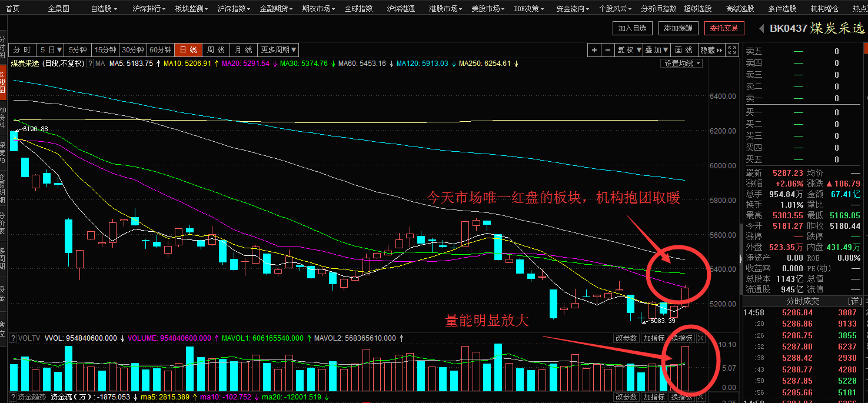Zoom out the chart with minus button
This screenshot has width=868, height=403.
(607, 50)
